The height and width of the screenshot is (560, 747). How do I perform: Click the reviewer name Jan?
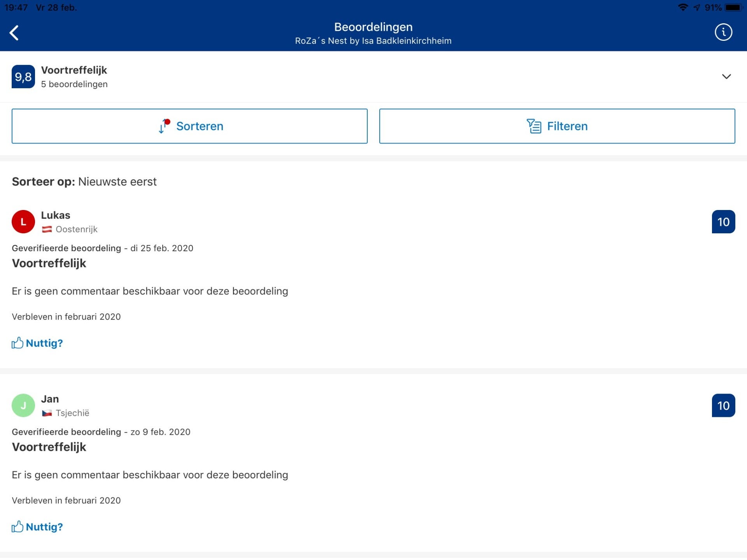[50, 399]
